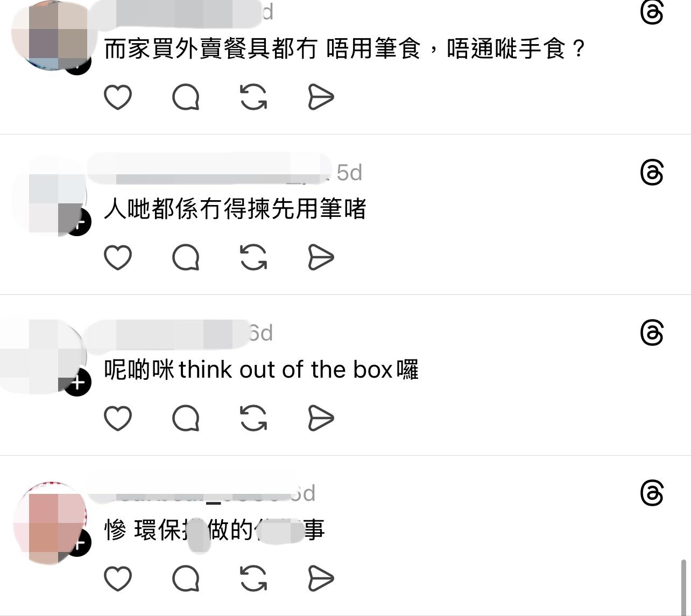The image size is (691, 616).
Task: Reply to the 外賣餐具 comment
Action: tap(186, 97)
